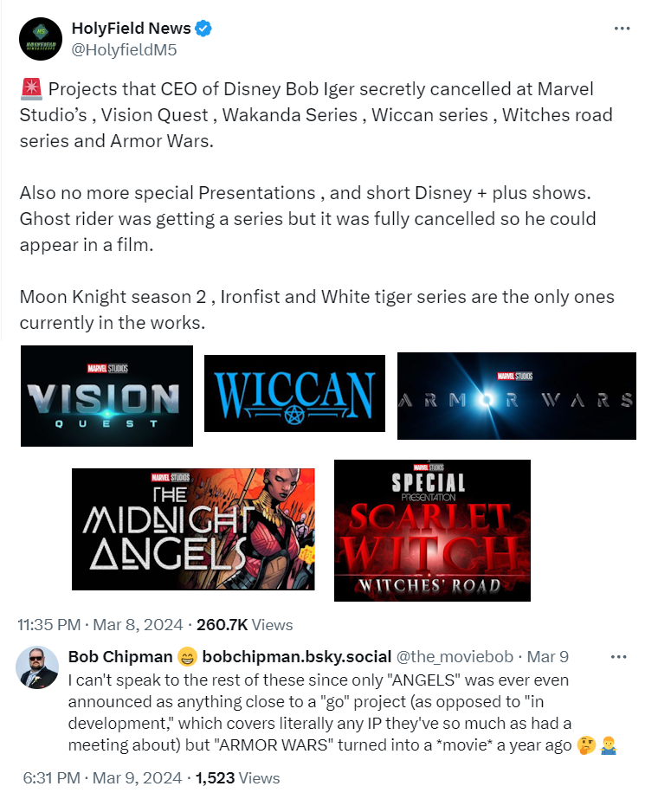View the Armor Wars image
The height and width of the screenshot is (812, 645).
click(517, 396)
